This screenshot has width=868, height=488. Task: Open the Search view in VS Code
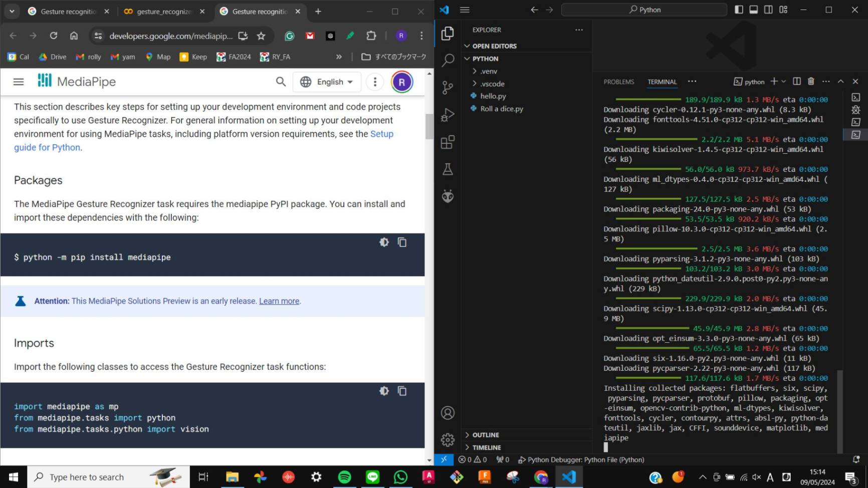point(448,60)
